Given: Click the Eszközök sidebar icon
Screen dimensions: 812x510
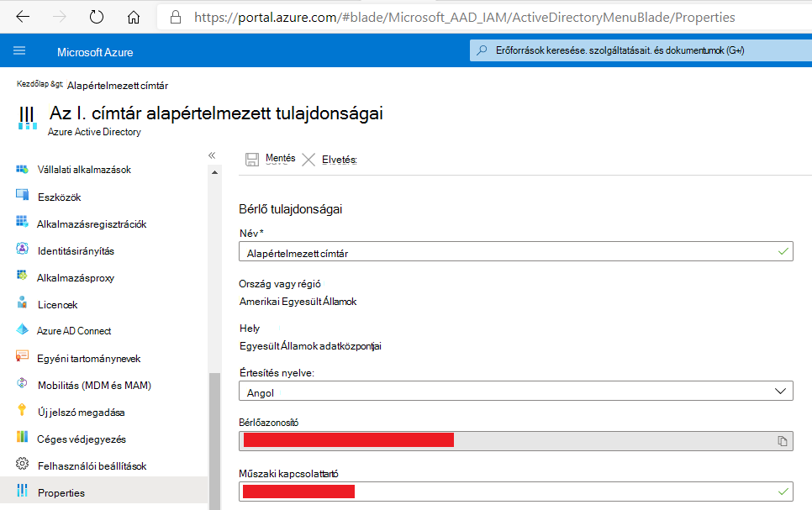Looking at the screenshot, I should click(x=22, y=195).
